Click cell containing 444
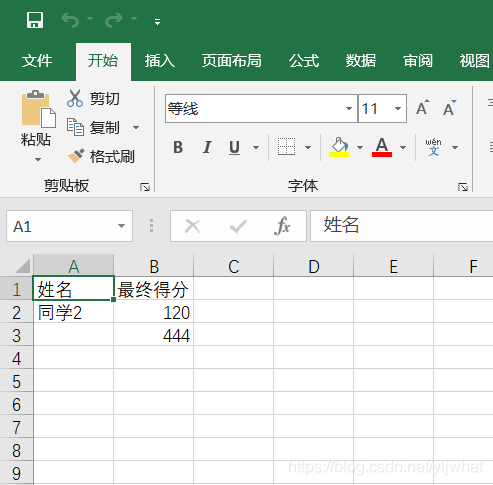493x485 pixels. (154, 335)
